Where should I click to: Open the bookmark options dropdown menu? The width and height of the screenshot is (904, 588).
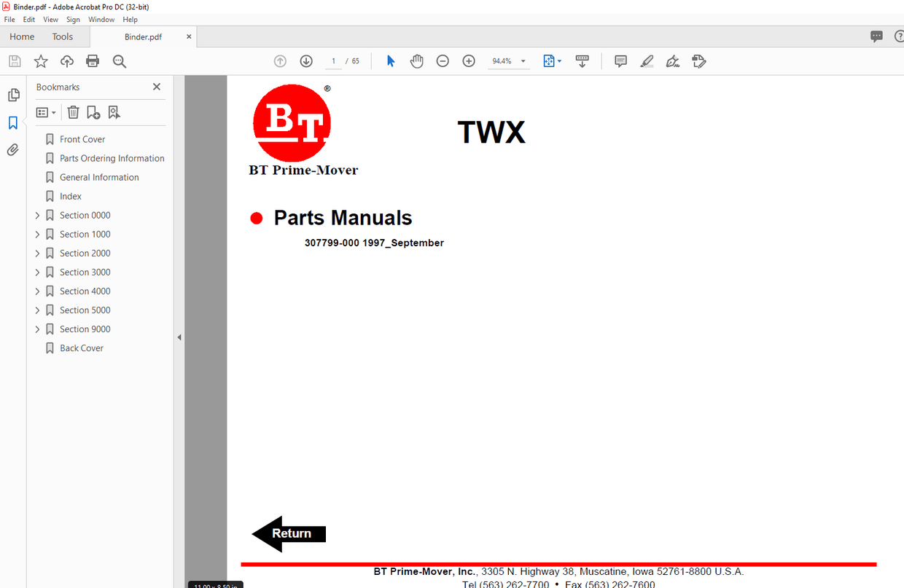45,111
